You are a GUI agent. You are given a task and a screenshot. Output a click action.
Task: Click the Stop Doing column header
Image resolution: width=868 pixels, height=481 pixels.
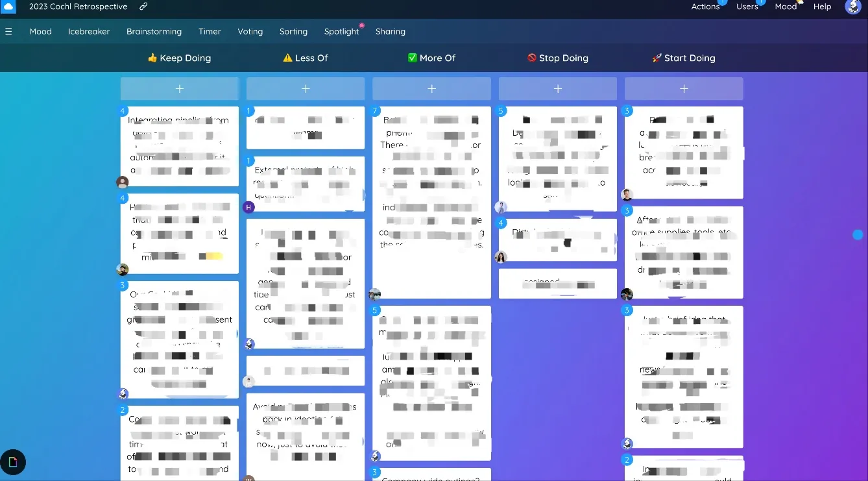[558, 58]
